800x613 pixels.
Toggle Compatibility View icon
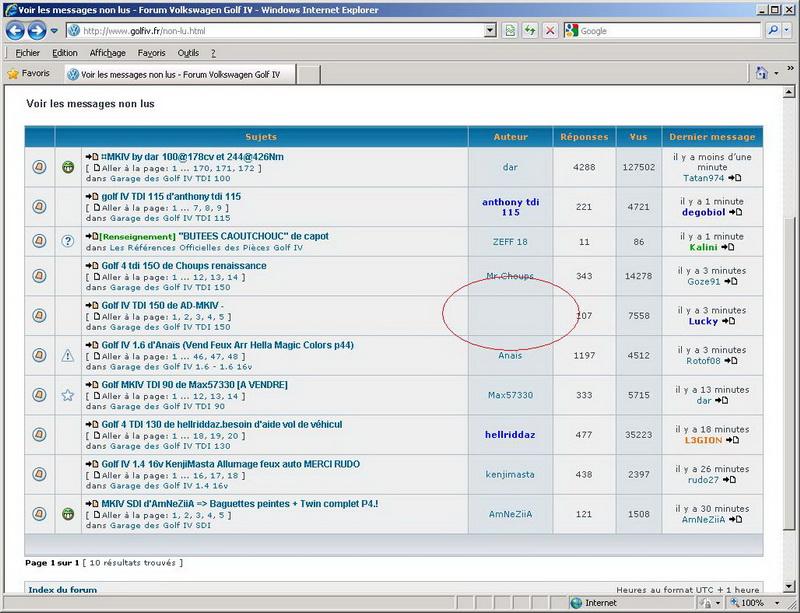point(510,31)
